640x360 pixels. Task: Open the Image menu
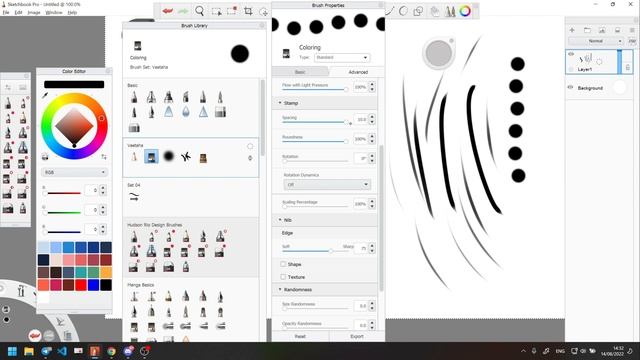point(34,13)
